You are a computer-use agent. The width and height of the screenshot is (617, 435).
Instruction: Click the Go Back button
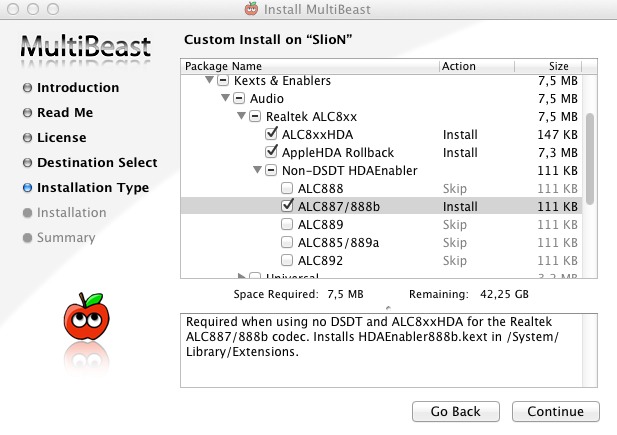[x=456, y=411]
